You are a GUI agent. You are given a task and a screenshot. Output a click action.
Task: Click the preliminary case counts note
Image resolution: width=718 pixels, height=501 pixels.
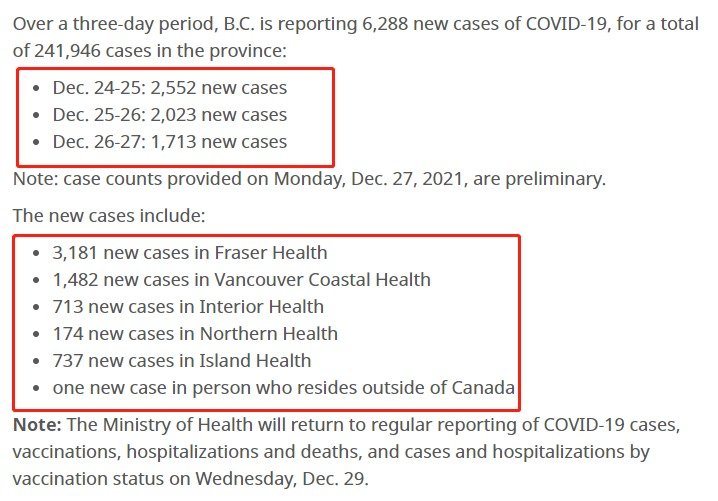pyautogui.click(x=310, y=179)
